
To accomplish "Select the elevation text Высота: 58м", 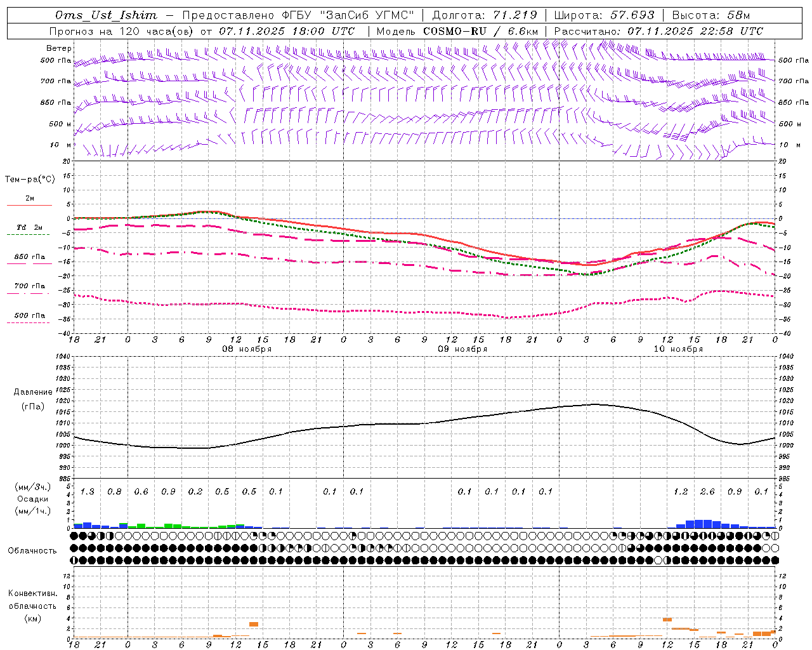I will pyautogui.click(x=710, y=15).
